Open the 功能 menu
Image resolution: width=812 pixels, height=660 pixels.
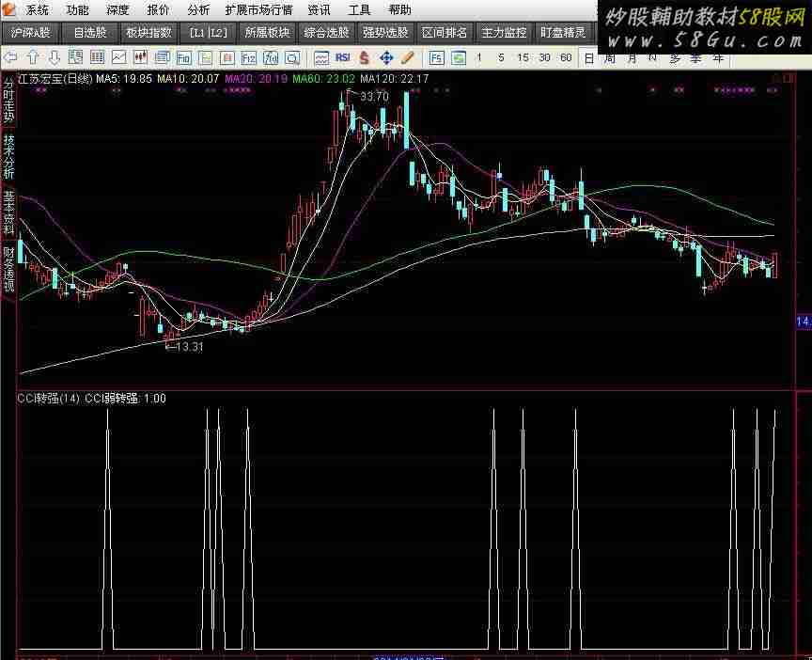click(78, 9)
